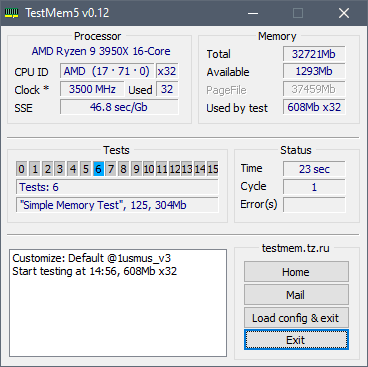Click the testmem.tz.ru group label
This screenshot has height=367, width=368.
click(296, 248)
